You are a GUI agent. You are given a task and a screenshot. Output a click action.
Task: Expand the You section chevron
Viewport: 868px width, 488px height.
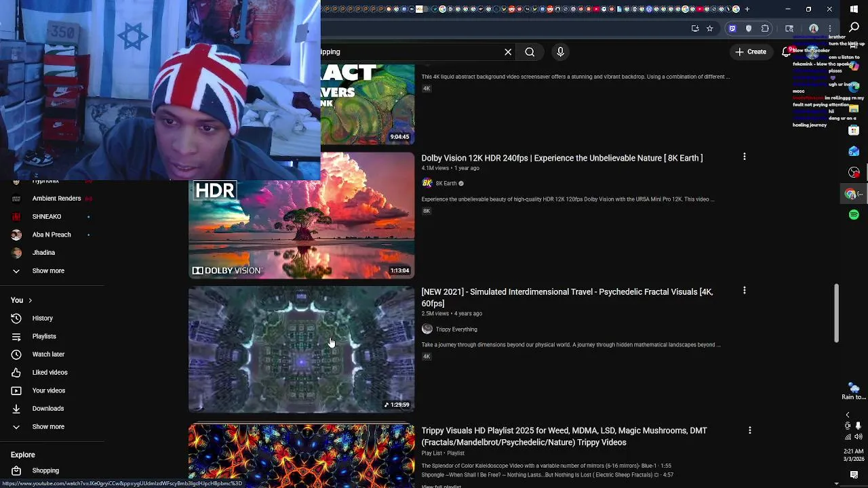30,300
